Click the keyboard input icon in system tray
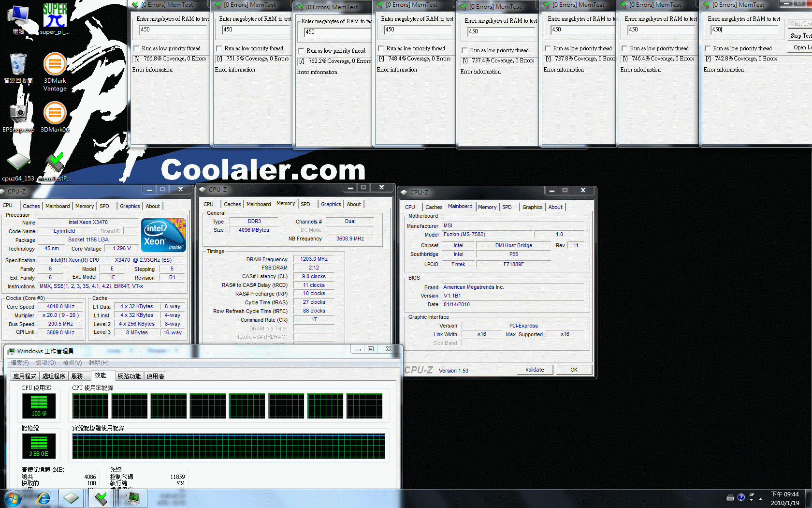 [x=730, y=497]
